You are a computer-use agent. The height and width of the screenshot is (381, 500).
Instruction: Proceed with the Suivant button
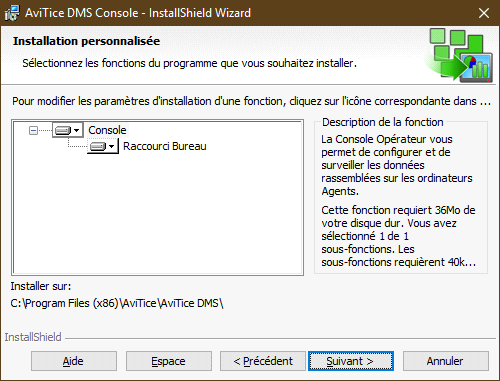click(351, 361)
